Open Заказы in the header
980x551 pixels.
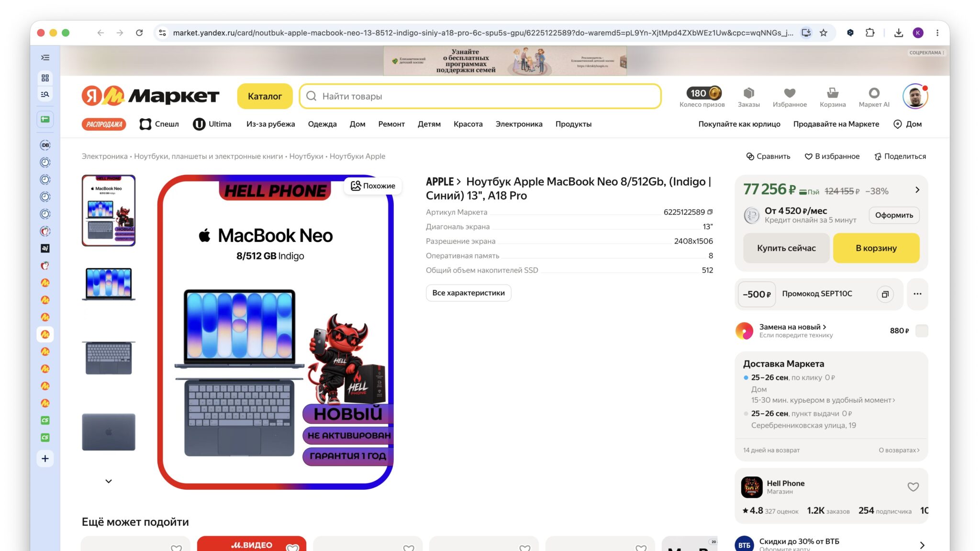(x=748, y=97)
